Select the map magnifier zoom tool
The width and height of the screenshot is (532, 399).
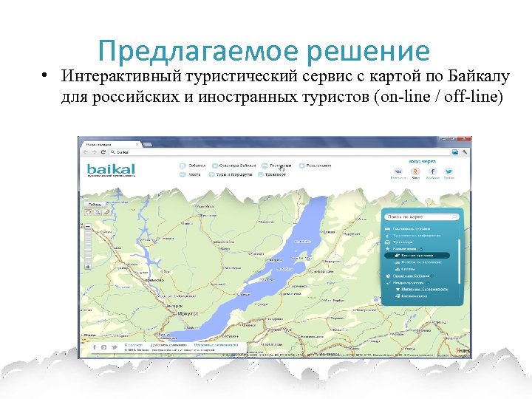(x=98, y=212)
